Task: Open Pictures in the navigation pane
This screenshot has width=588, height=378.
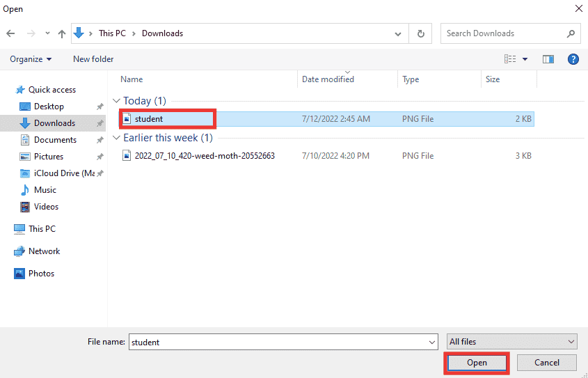Action: pos(49,157)
